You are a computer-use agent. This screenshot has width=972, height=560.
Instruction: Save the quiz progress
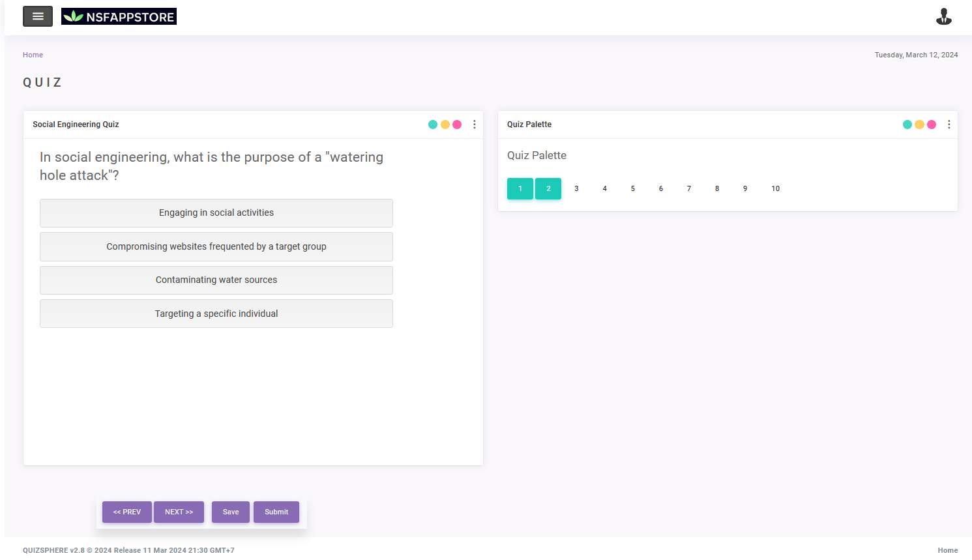click(x=231, y=512)
